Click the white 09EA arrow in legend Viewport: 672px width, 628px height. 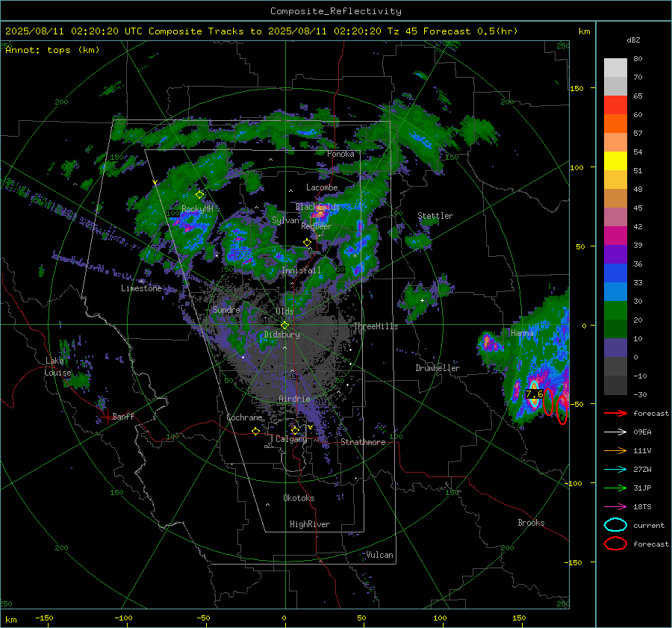point(615,432)
